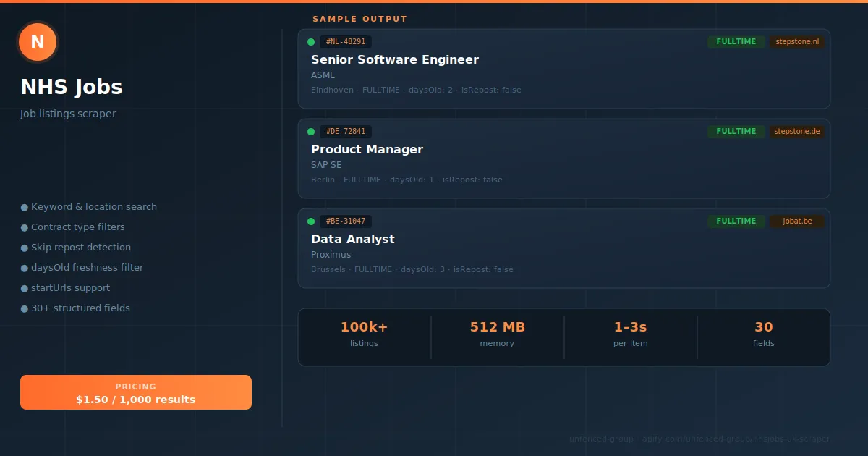Click the orange N logo circle
868x456 pixels.
click(x=38, y=42)
